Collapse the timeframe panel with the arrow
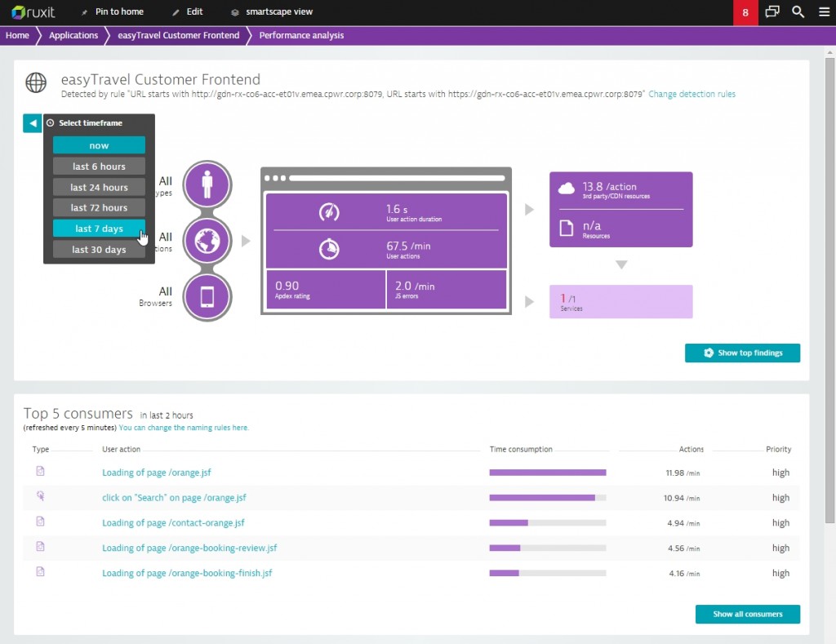 pyautogui.click(x=33, y=123)
